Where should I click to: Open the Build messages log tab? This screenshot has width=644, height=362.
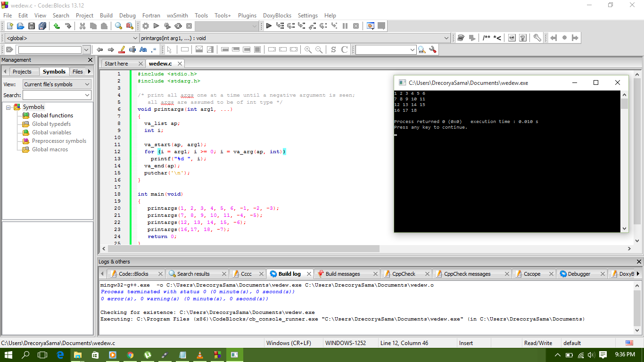(343, 274)
